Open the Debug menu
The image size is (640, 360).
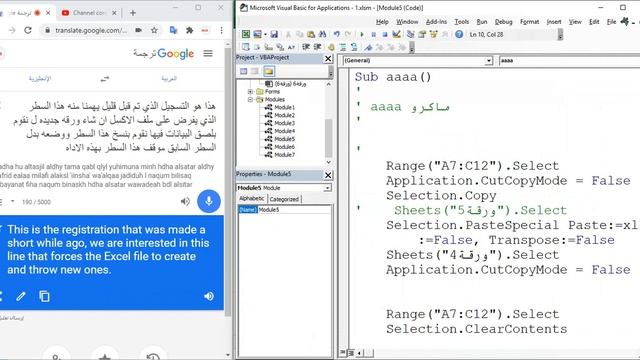503,22
